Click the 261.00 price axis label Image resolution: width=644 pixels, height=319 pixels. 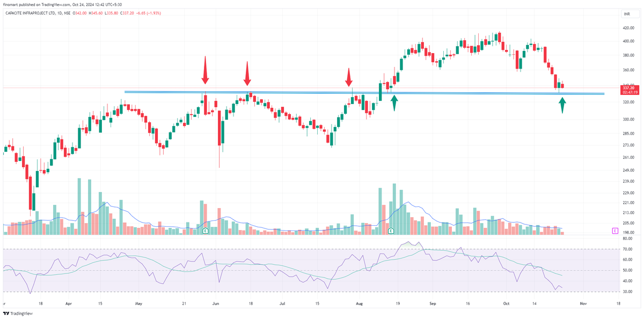[x=628, y=158]
